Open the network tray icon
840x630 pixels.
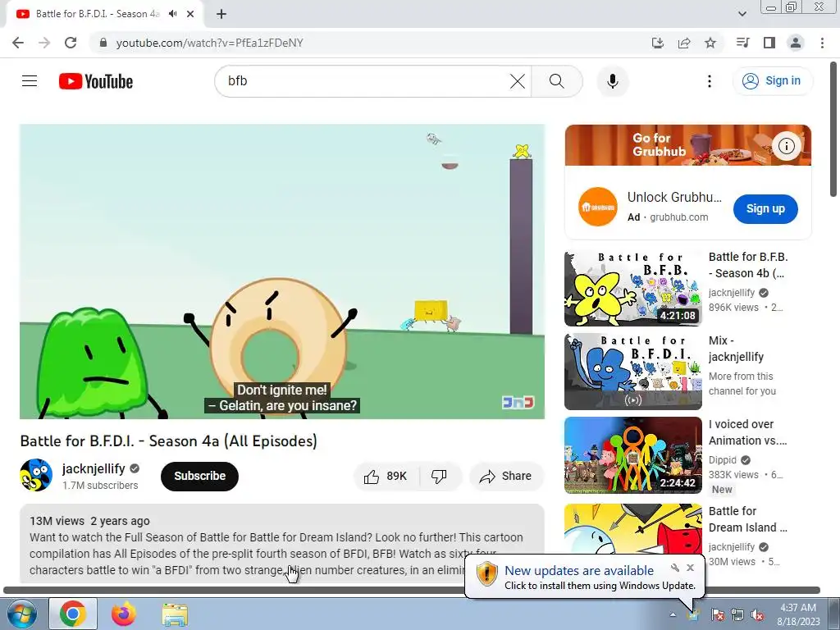pos(737,615)
